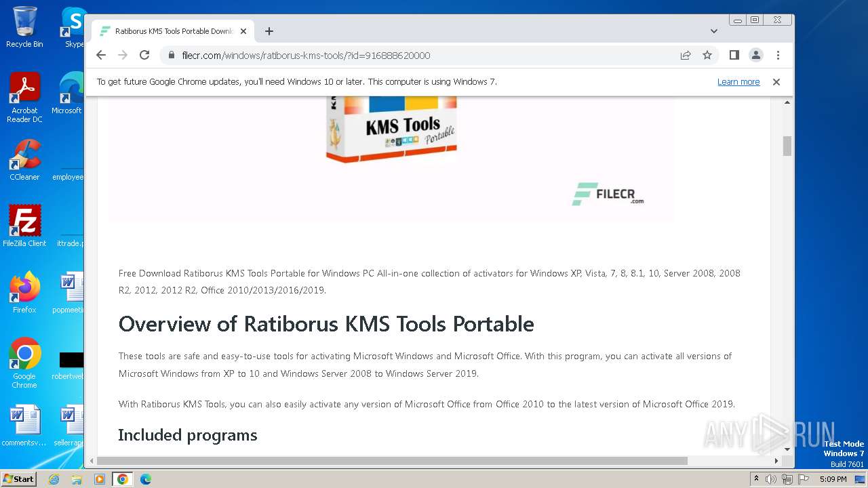Open Google Chrome desktop shortcut
Image resolution: width=868 pixels, height=488 pixels.
pos(24,363)
